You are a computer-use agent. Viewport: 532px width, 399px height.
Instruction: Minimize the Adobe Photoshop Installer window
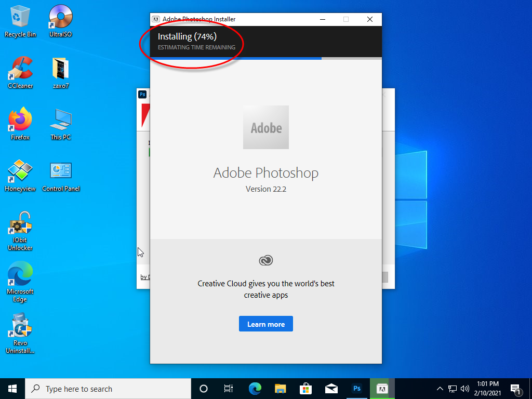[x=323, y=19]
